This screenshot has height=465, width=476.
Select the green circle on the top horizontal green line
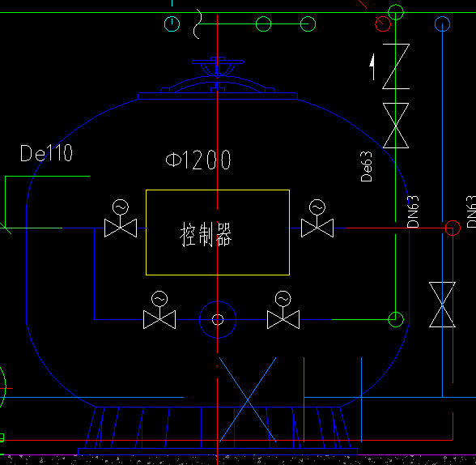click(x=396, y=12)
